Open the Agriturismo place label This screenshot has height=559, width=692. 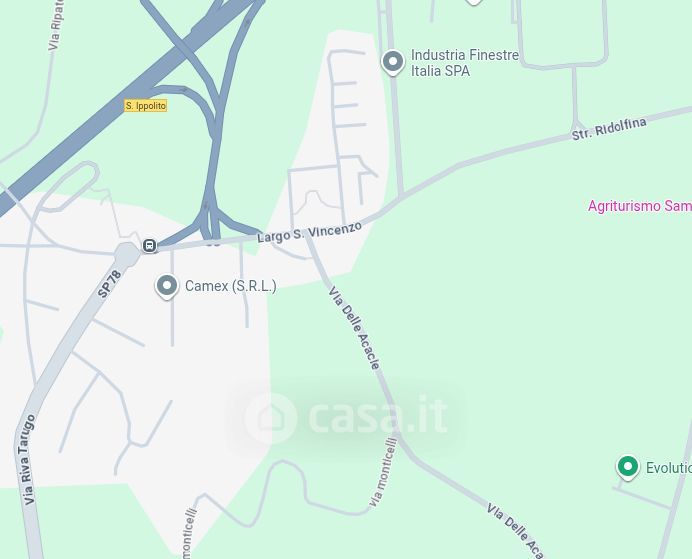pyautogui.click(x=640, y=206)
